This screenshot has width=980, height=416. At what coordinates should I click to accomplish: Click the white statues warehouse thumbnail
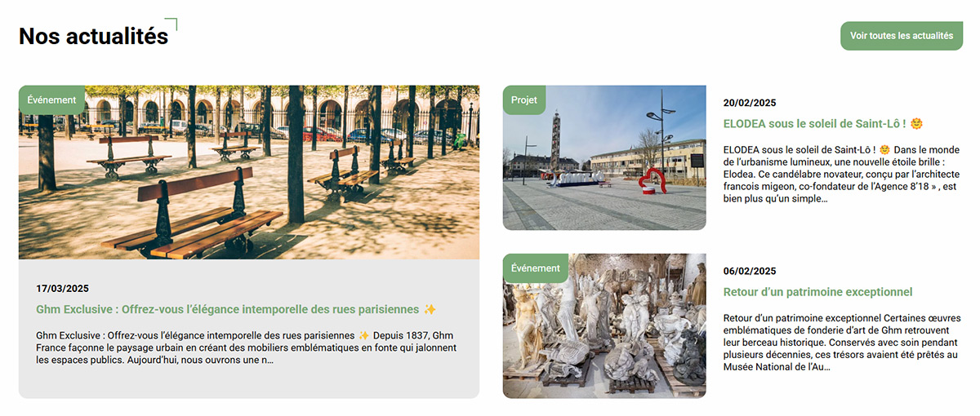[x=604, y=325]
